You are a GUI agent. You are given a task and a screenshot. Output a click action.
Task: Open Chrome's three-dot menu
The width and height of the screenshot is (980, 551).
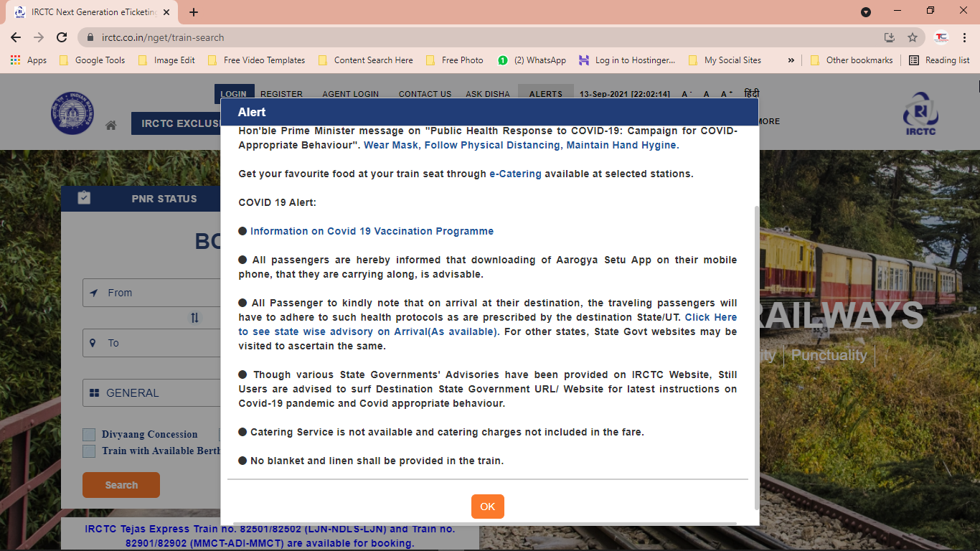964,37
